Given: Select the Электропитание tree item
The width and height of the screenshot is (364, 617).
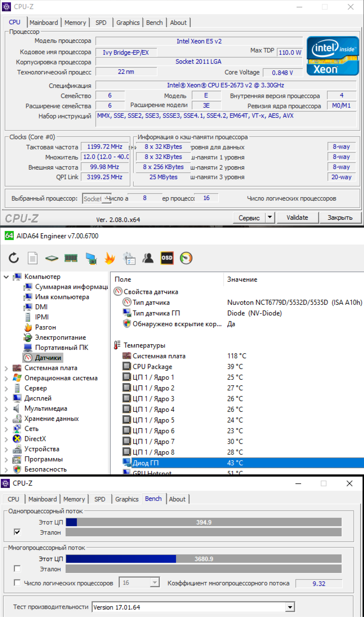Looking at the screenshot, I should tap(60, 337).
